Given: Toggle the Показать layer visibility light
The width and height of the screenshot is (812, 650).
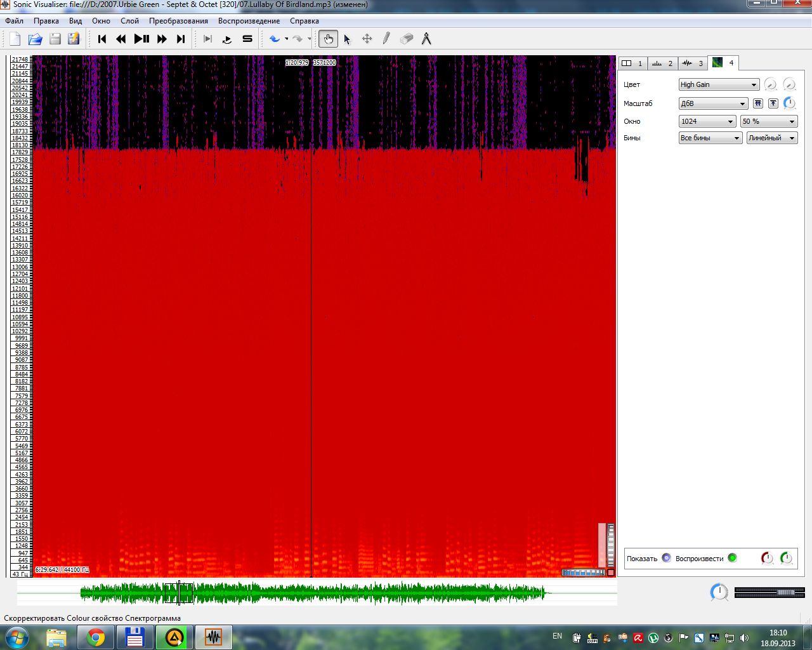Looking at the screenshot, I should point(666,558).
